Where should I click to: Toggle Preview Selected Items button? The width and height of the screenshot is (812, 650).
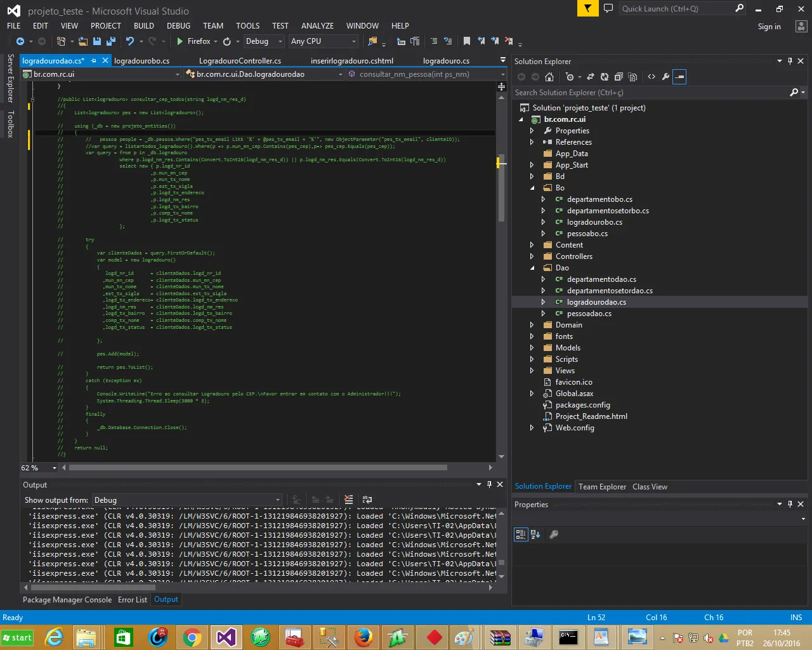[679, 77]
